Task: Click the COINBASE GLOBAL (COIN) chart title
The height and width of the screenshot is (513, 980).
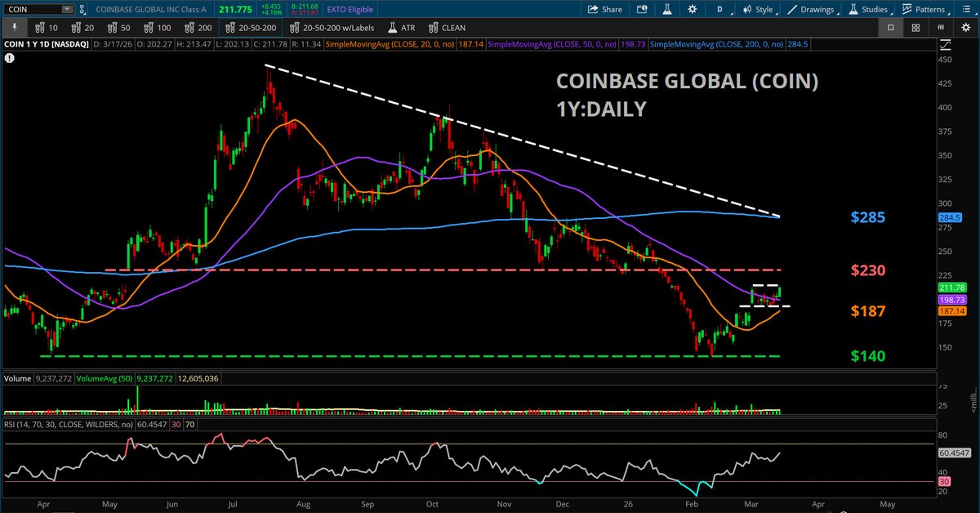Action: click(x=688, y=82)
